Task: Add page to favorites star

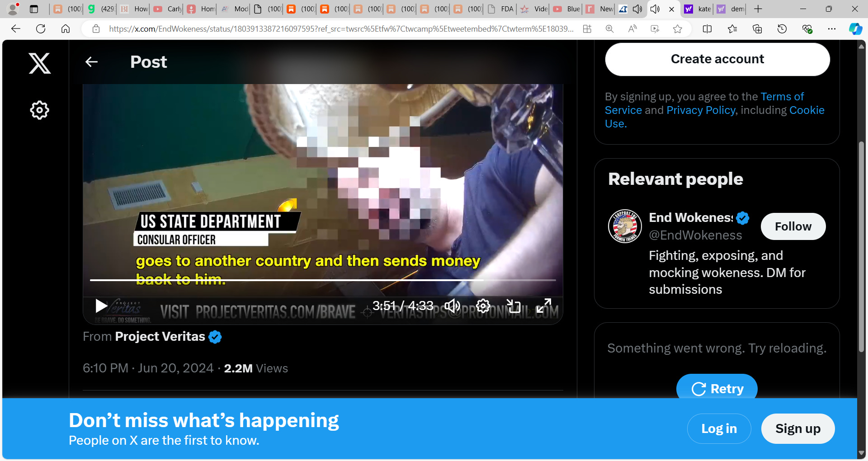Action: tap(677, 29)
